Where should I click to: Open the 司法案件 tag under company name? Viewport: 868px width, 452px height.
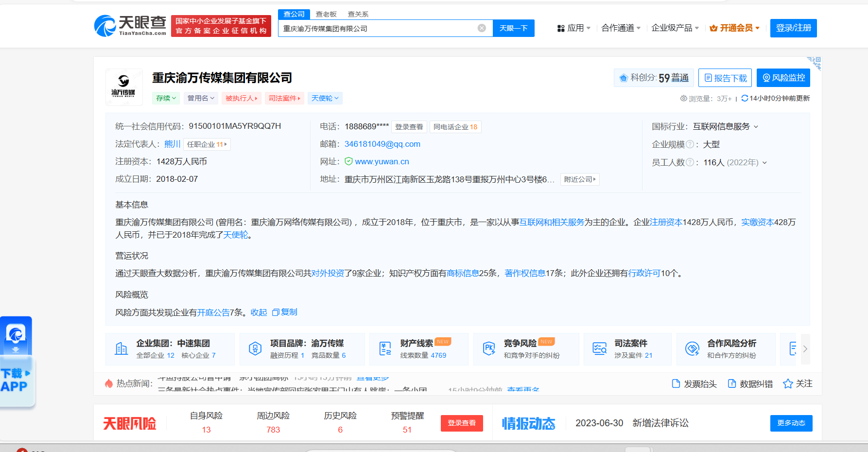(x=285, y=98)
